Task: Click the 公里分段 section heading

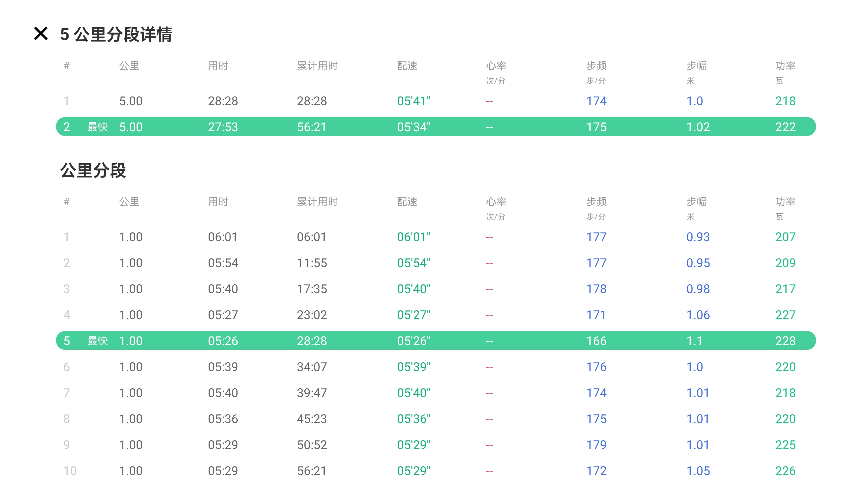Action: [93, 170]
